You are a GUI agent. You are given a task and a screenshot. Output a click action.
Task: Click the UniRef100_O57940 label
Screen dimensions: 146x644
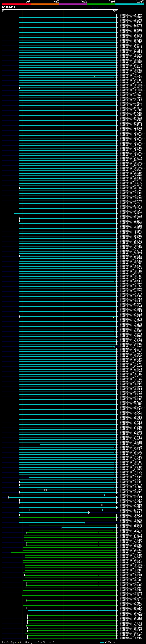[x=131, y=532]
